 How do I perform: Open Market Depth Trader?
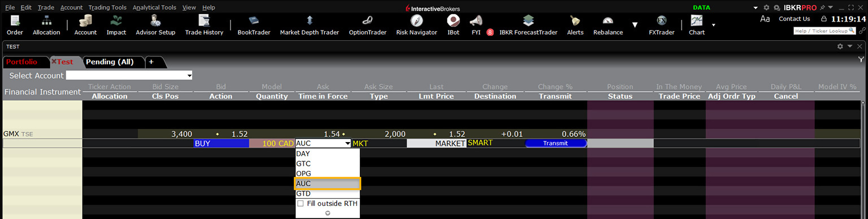point(309,25)
